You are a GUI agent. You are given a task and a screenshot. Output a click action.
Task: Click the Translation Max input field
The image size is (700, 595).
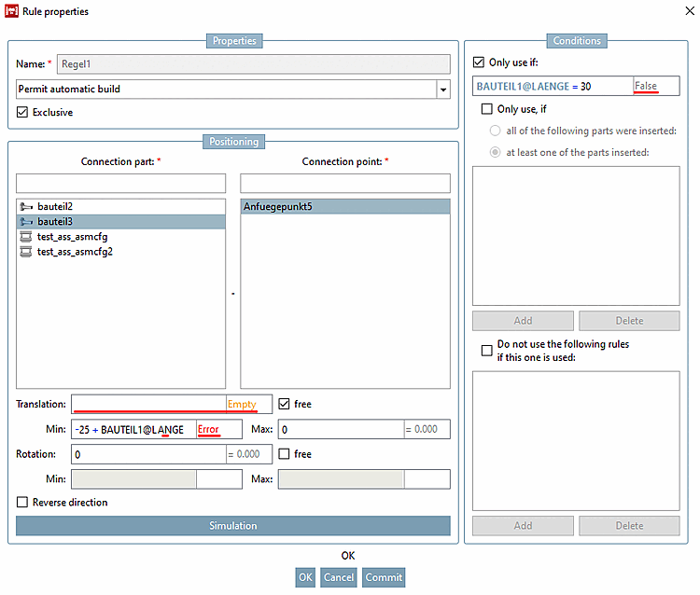coord(341,430)
